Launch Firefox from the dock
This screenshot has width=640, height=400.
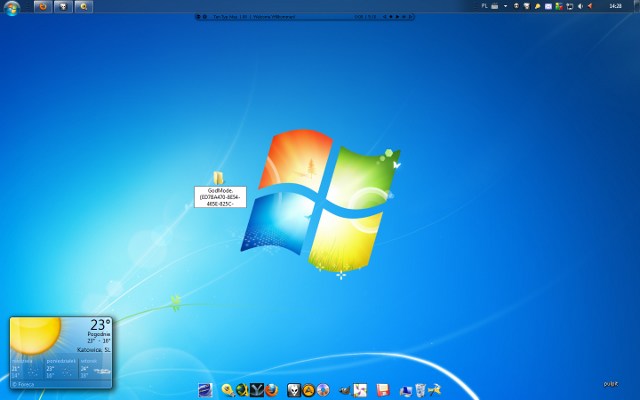click(x=270, y=390)
